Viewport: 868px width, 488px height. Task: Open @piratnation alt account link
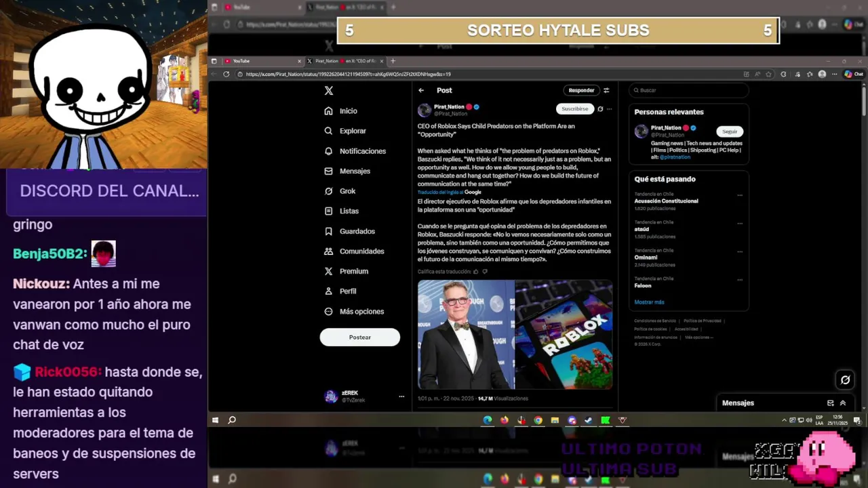point(675,157)
